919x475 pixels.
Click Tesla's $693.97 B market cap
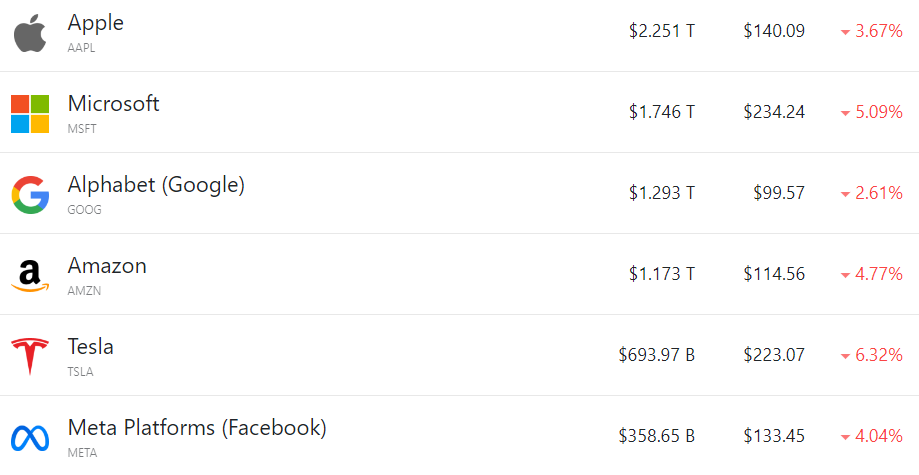(656, 355)
